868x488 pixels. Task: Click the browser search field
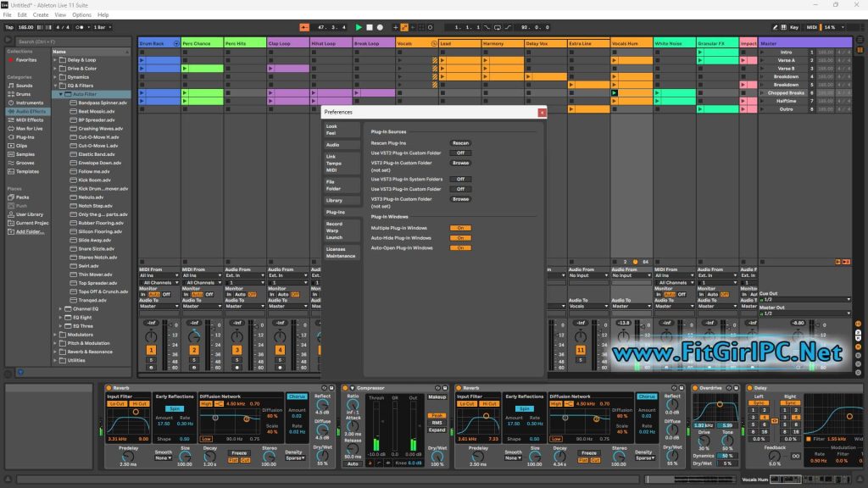(68, 42)
